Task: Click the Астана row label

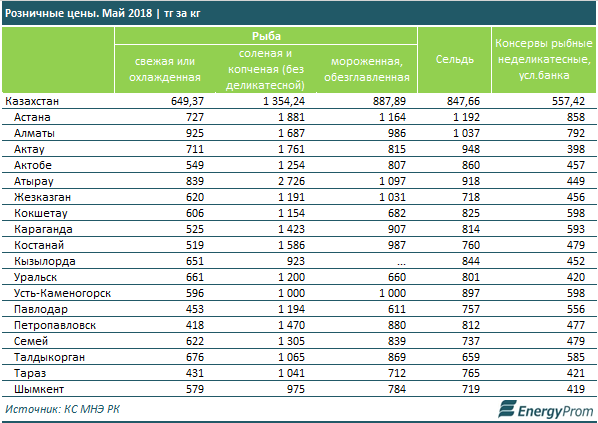Action: point(32,117)
